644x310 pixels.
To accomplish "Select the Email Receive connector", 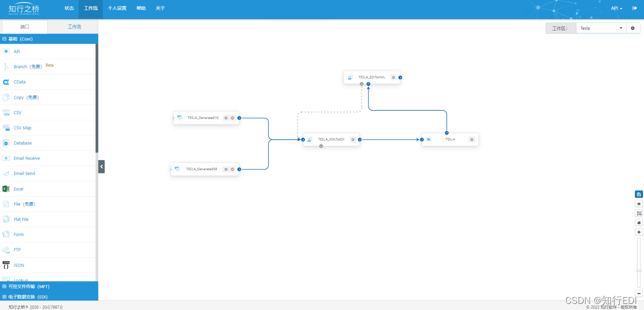I will pyautogui.click(x=48, y=158).
